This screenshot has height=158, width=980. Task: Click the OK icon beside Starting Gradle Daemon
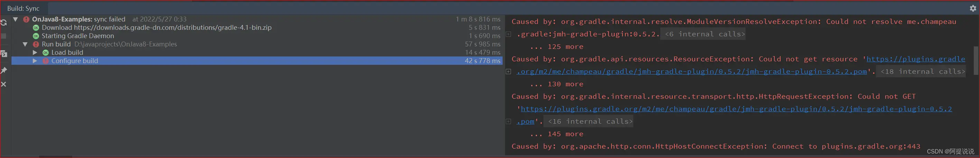tap(36, 36)
